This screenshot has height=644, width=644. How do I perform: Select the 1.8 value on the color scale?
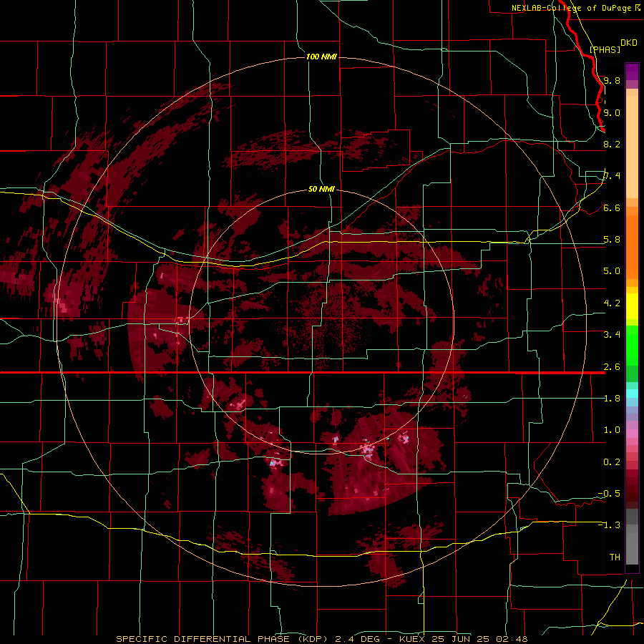(x=612, y=399)
